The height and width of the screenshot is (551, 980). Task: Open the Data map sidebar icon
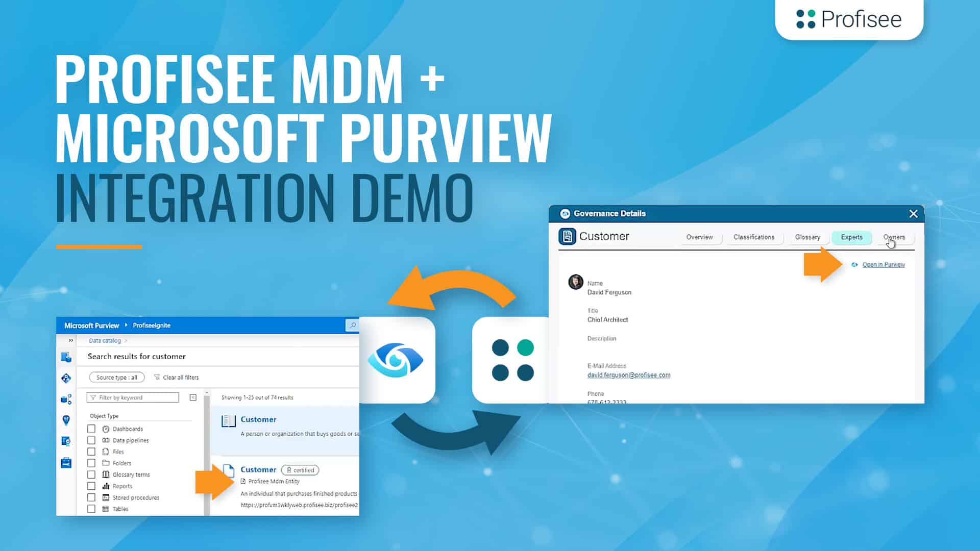(66, 378)
